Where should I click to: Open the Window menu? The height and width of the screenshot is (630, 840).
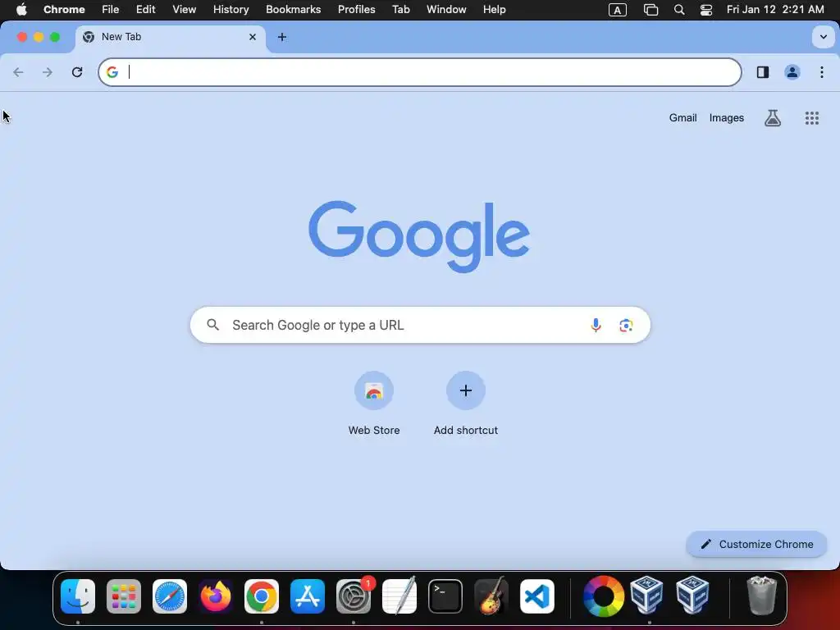tap(446, 10)
